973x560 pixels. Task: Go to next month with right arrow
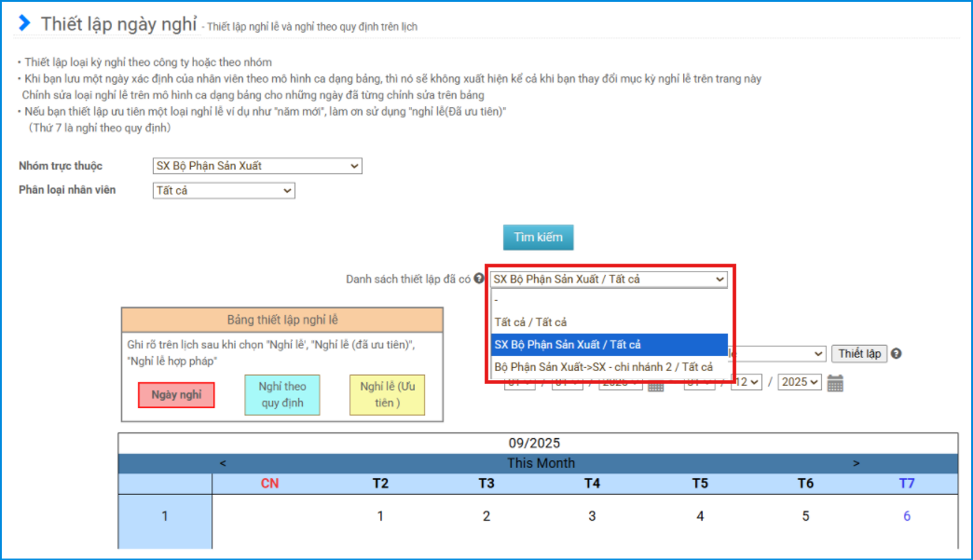click(856, 463)
